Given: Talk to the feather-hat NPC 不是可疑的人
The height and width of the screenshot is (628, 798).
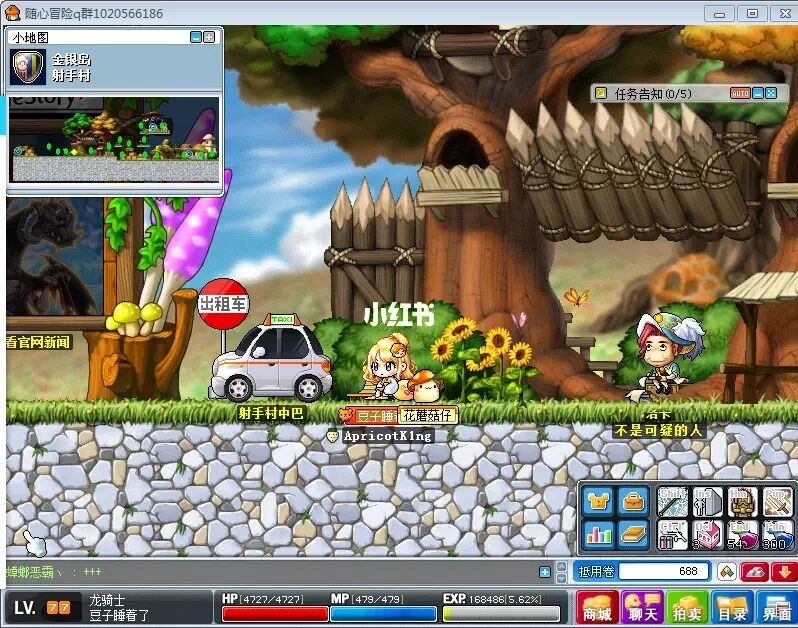Looking at the screenshot, I should (x=665, y=356).
